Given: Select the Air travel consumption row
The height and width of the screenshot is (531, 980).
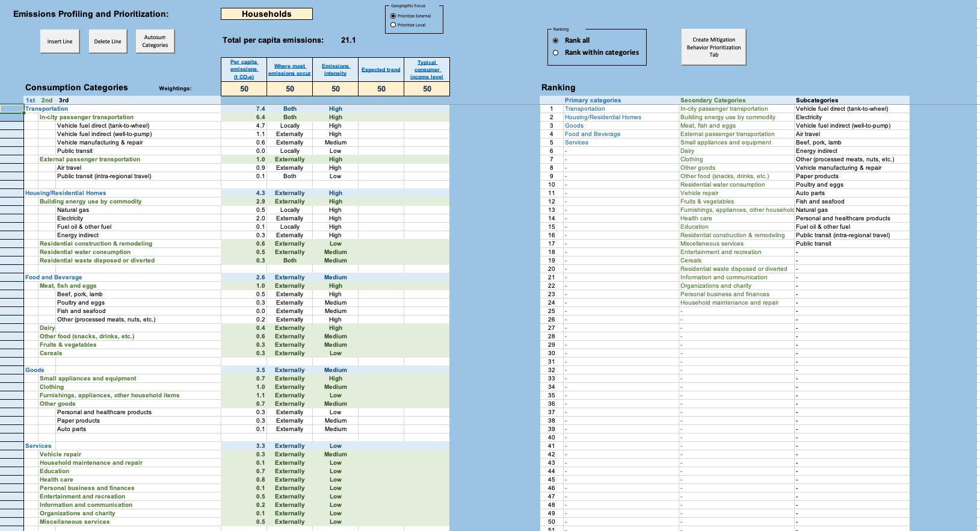Looking at the screenshot, I should 236,168.
